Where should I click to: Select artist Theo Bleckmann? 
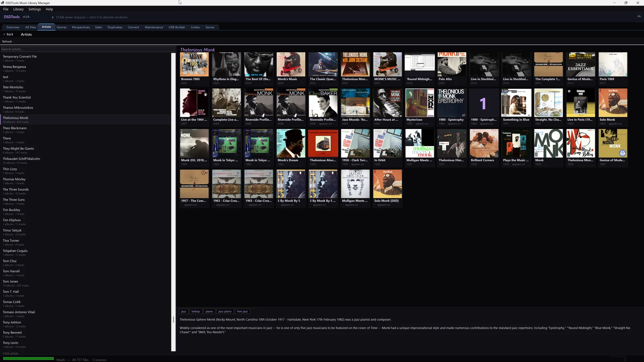pos(86,130)
